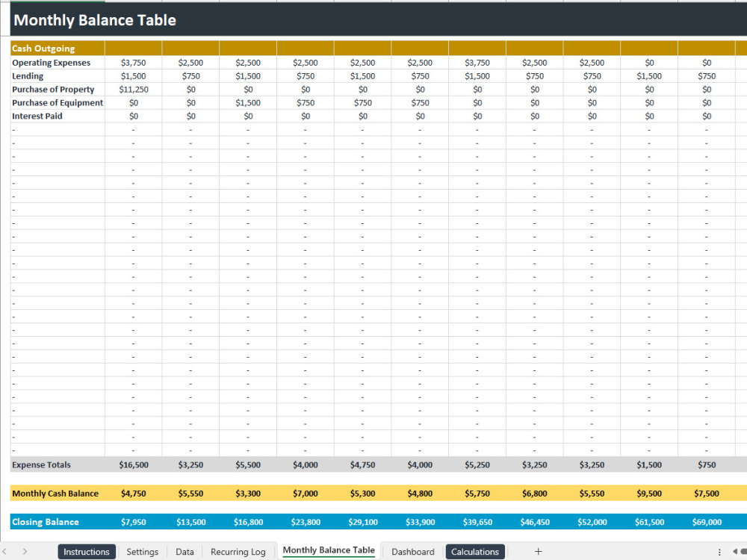
Task: Select the $11,250 Purchase of Property cell
Action: click(134, 89)
